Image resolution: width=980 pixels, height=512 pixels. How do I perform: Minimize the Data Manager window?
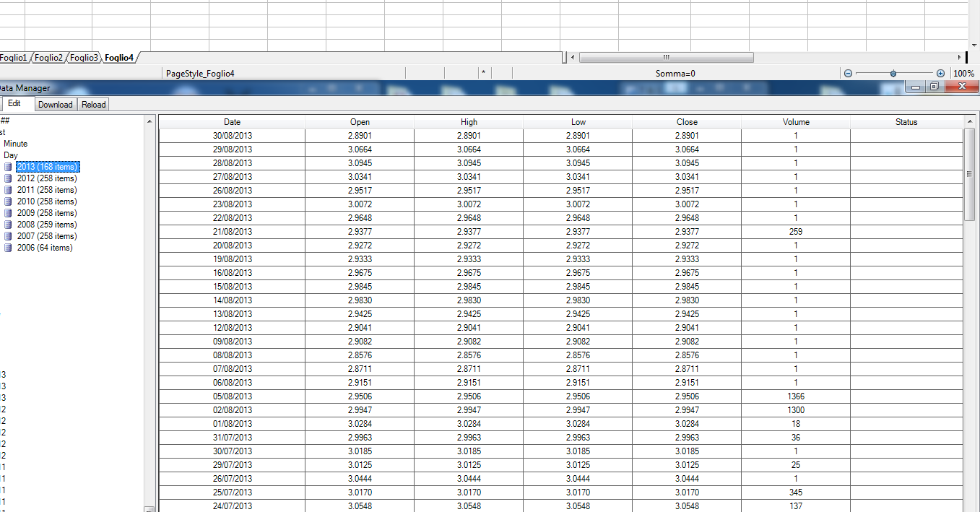pos(916,87)
